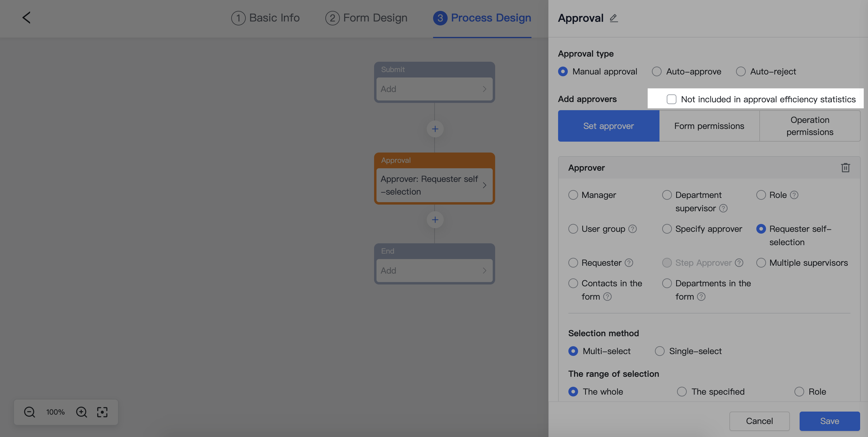Image resolution: width=868 pixels, height=437 pixels.
Task: Select Single-select selection method
Action: click(659, 351)
